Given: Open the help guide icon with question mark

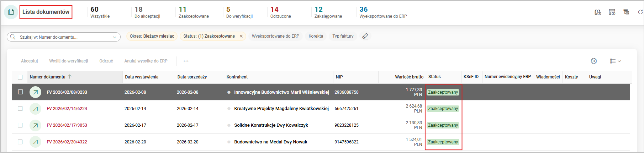Looking at the screenshot, I should point(598,12).
